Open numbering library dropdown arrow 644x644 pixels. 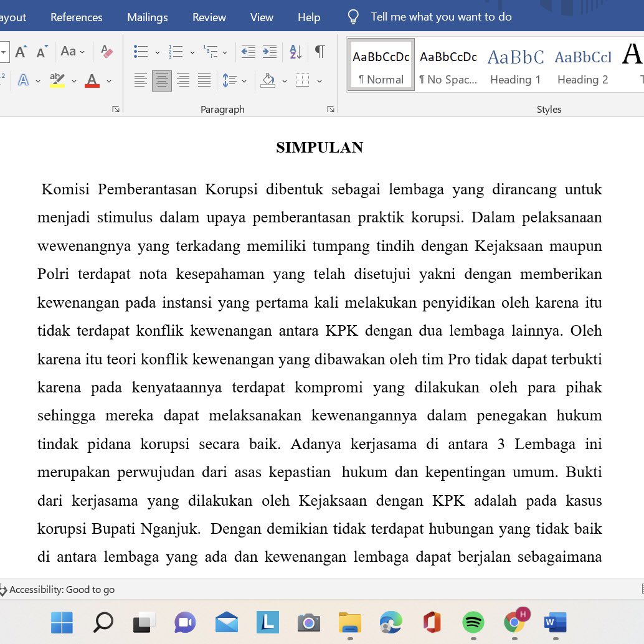point(192,52)
